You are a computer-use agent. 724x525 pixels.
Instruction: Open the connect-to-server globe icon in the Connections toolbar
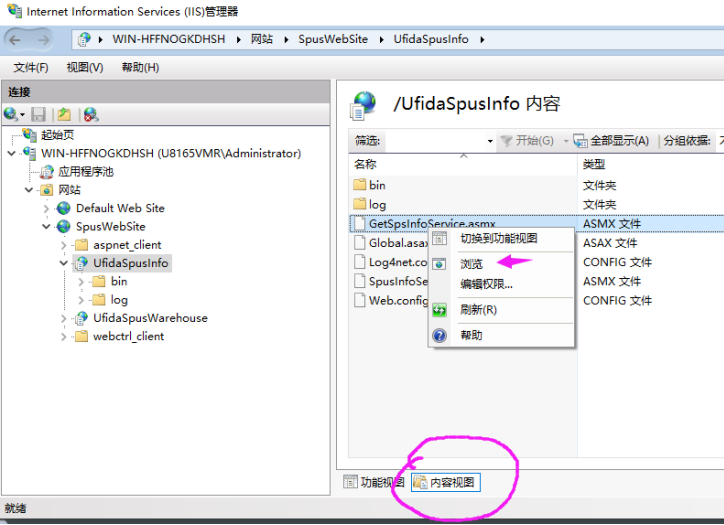pos(11,114)
